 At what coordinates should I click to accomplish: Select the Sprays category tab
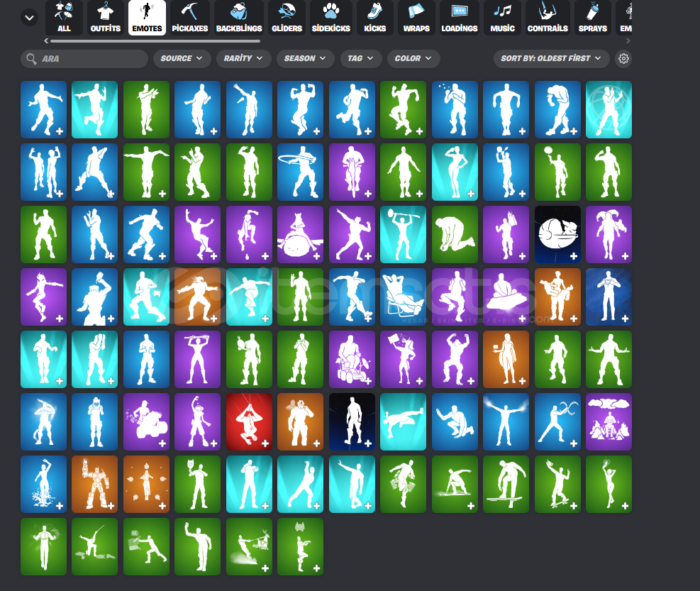(592, 18)
